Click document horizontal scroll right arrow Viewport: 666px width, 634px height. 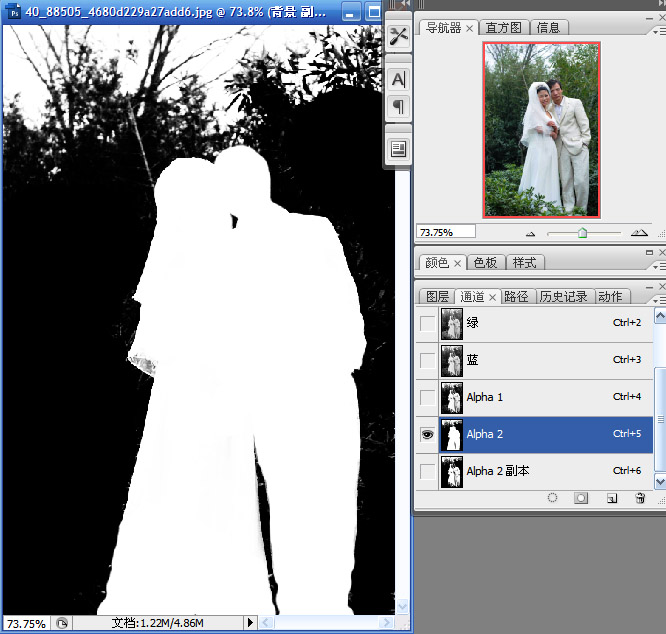coord(387,623)
